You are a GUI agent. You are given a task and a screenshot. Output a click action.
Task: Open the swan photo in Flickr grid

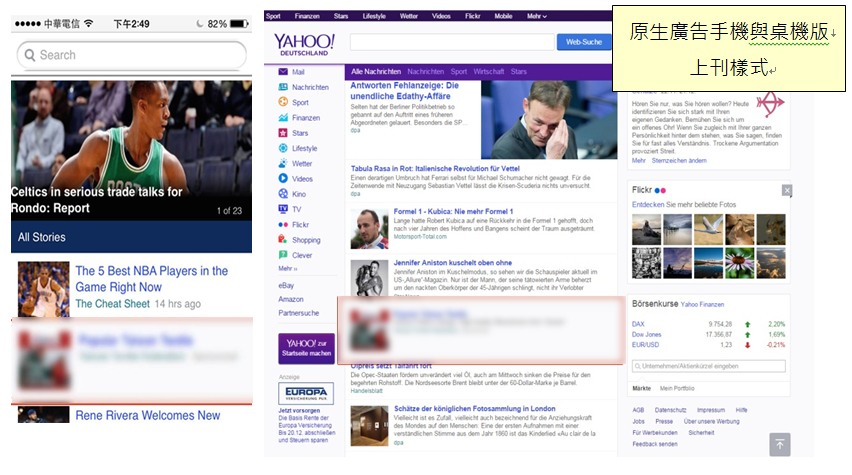(708, 229)
